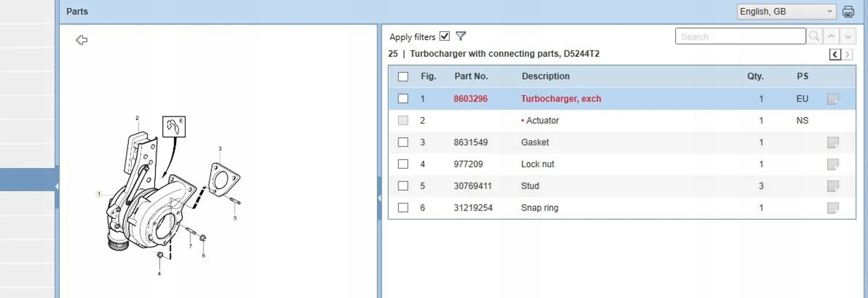868x298 pixels.
Task: Click callout number 1 on the diagram
Action: (99, 194)
